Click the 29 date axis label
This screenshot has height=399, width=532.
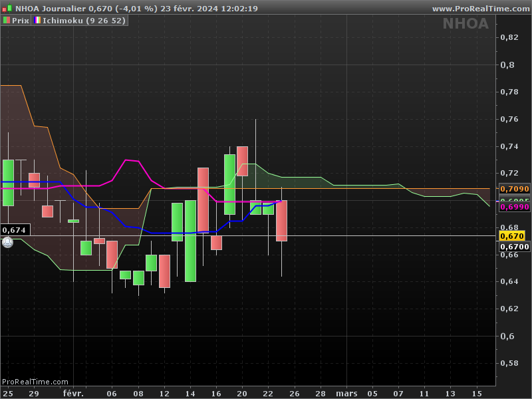tap(34, 394)
